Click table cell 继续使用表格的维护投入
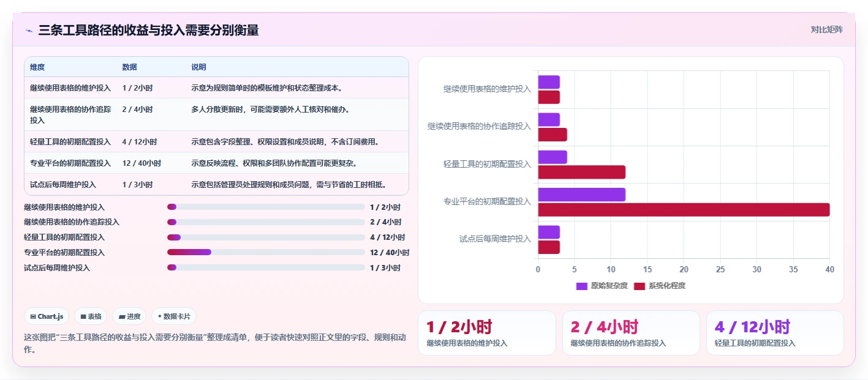Image resolution: width=868 pixels, height=380 pixels. (70, 88)
